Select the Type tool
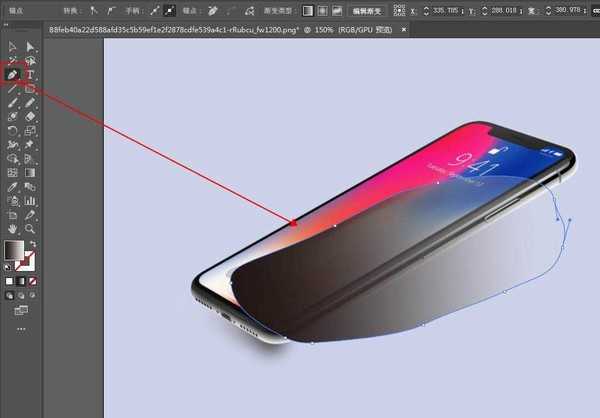This screenshot has width=600, height=418. point(31,74)
